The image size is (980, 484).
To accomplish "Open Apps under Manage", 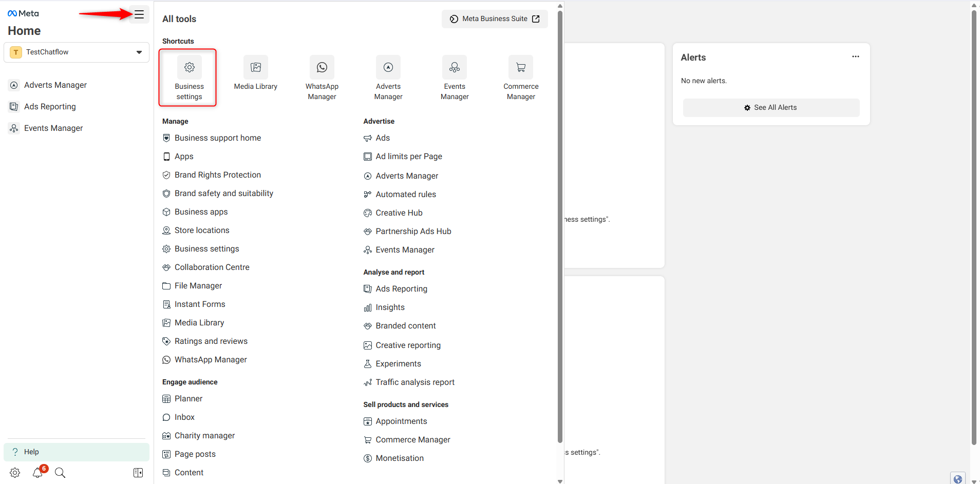I will [x=178, y=157].
